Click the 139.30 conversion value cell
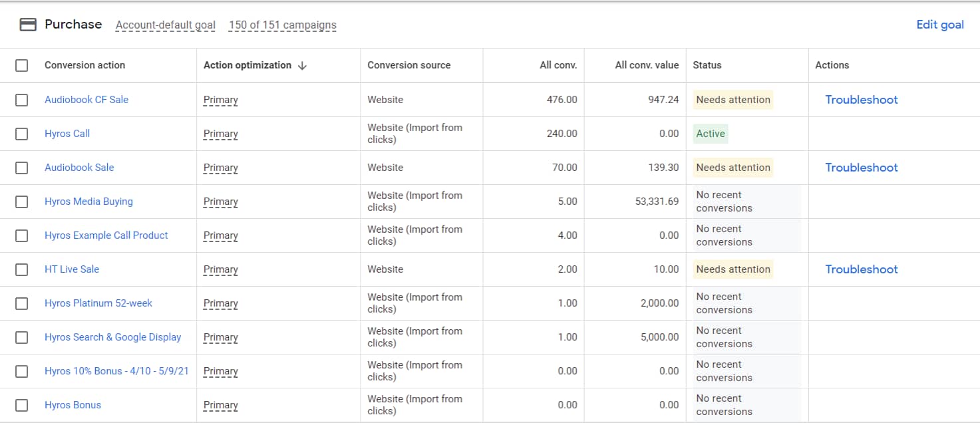This screenshot has height=425, width=980. (663, 168)
